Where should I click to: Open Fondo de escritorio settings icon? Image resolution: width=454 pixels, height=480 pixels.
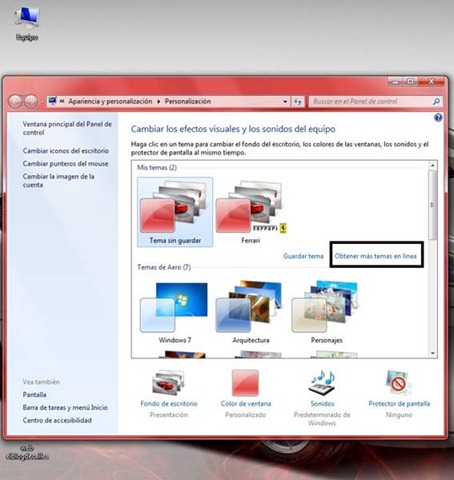169,382
